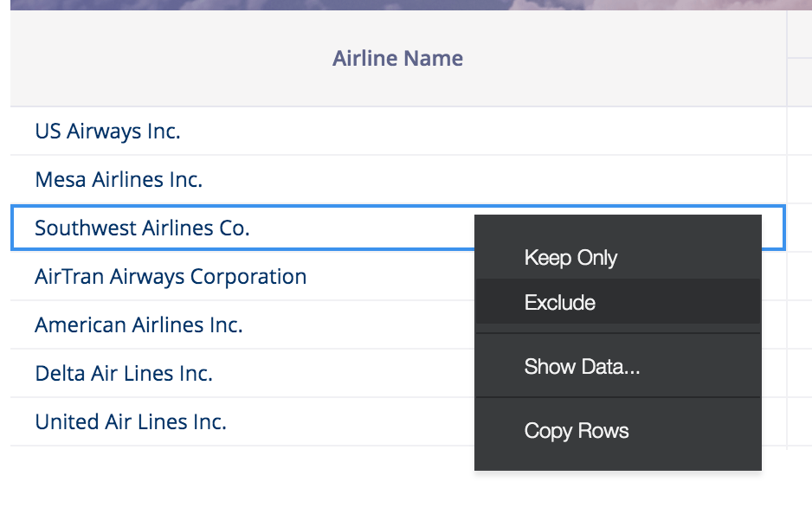
Task: Click the Airline Name column header
Action: click(397, 59)
